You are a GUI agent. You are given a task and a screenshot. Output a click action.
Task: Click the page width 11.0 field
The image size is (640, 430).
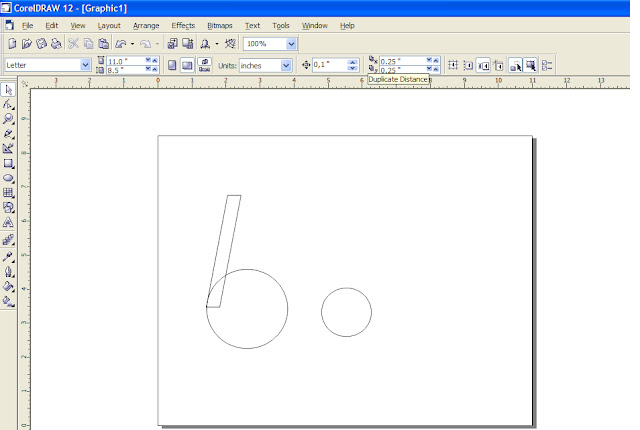point(126,61)
